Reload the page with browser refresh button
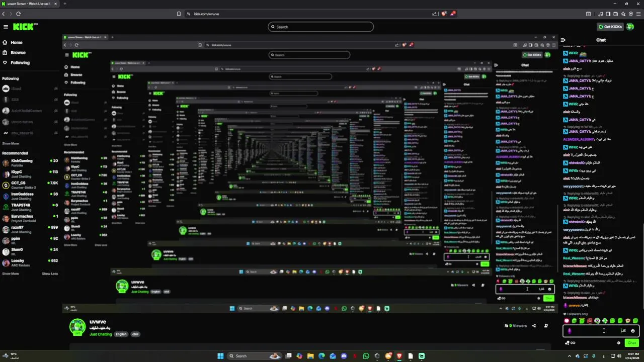Screen dimensions: 644x362 click(x=19, y=14)
